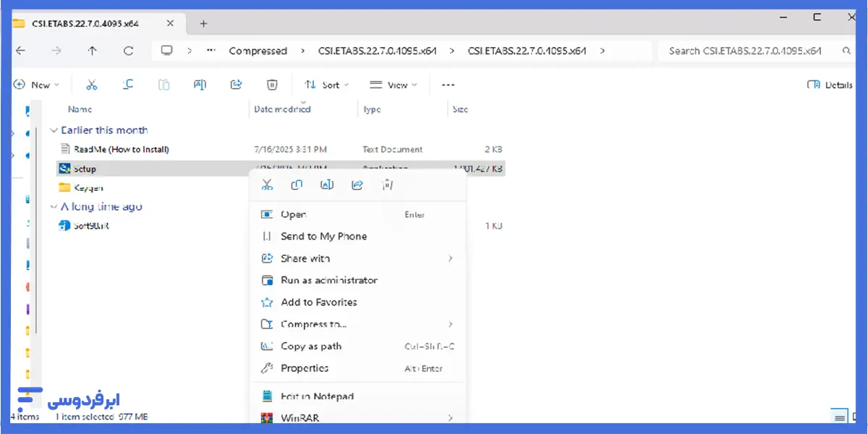Click the Compressed breadcrumb segment

pos(258,51)
